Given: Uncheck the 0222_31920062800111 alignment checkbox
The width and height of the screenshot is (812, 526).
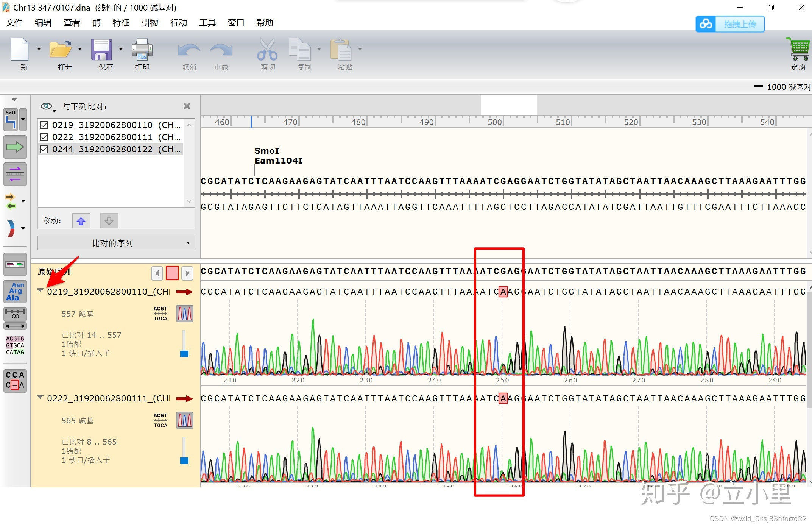Looking at the screenshot, I should [x=44, y=137].
